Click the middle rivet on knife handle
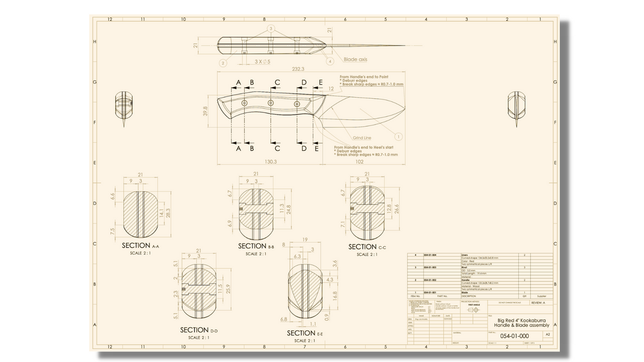The image size is (644, 362). tap(271, 104)
